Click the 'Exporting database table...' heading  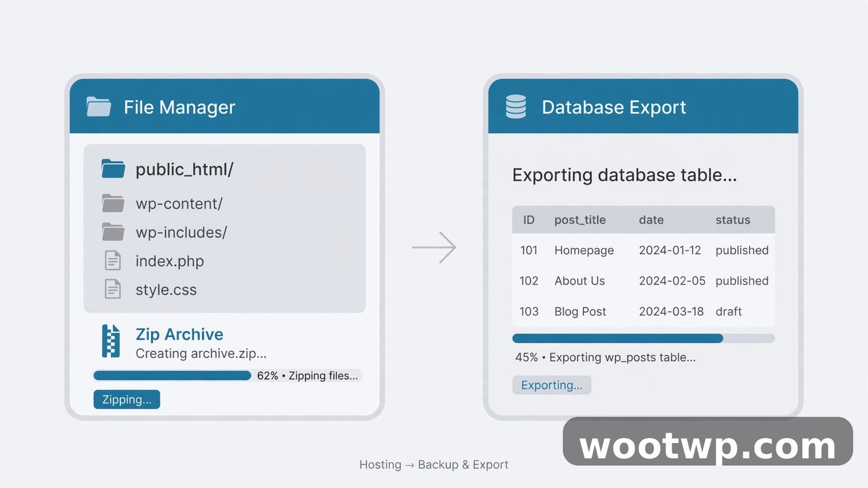[x=625, y=175]
